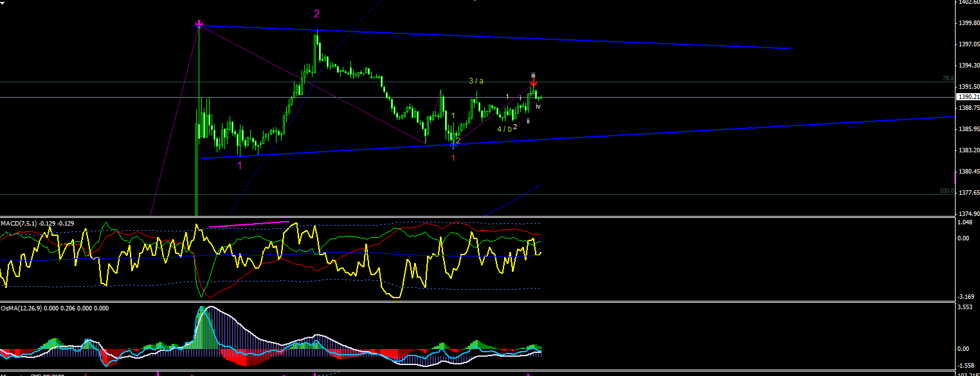Click the 3.553 value on the OsMA scale
This screenshot has width=980, height=376.
pyautogui.click(x=966, y=308)
